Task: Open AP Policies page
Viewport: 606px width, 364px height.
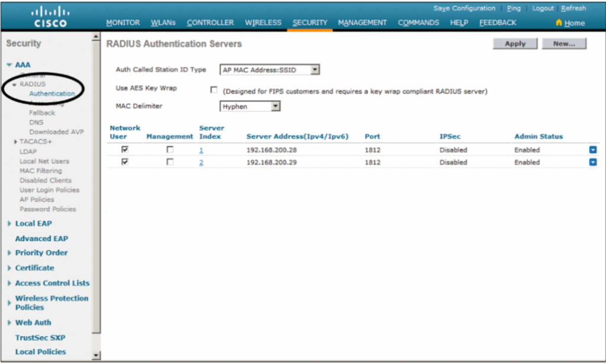Action: point(37,199)
